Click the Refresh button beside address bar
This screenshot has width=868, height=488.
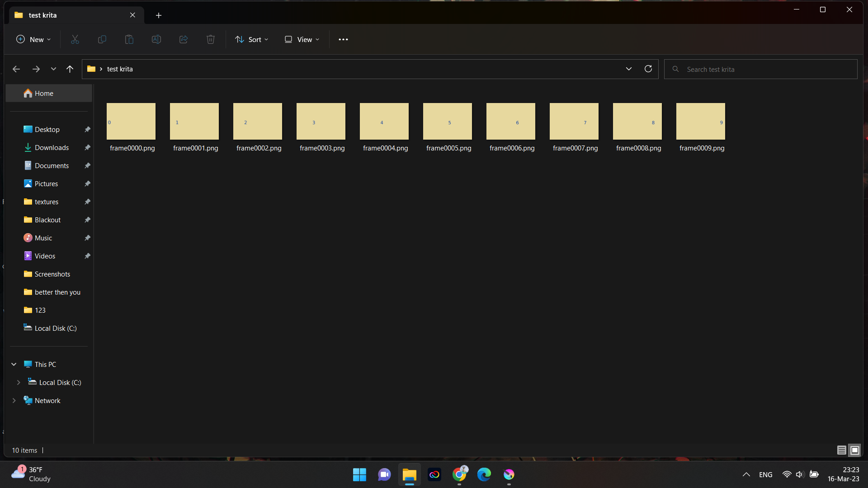648,69
